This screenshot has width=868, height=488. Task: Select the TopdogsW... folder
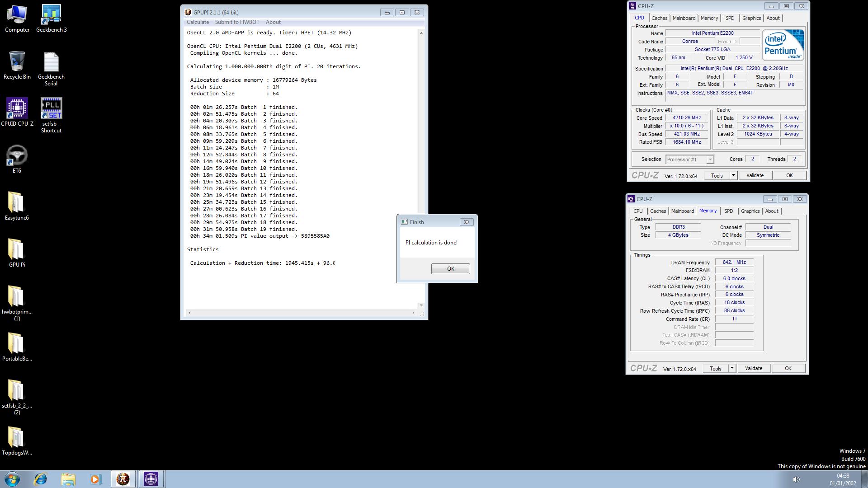coord(17,441)
